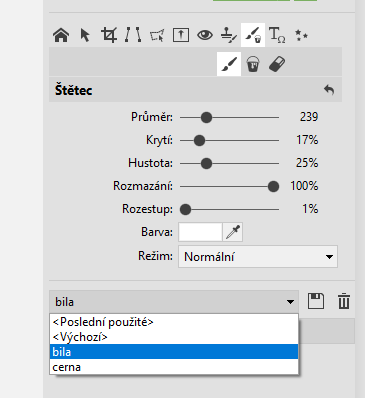Select the effects stars tool
The height and width of the screenshot is (398, 365).
pos(301,35)
